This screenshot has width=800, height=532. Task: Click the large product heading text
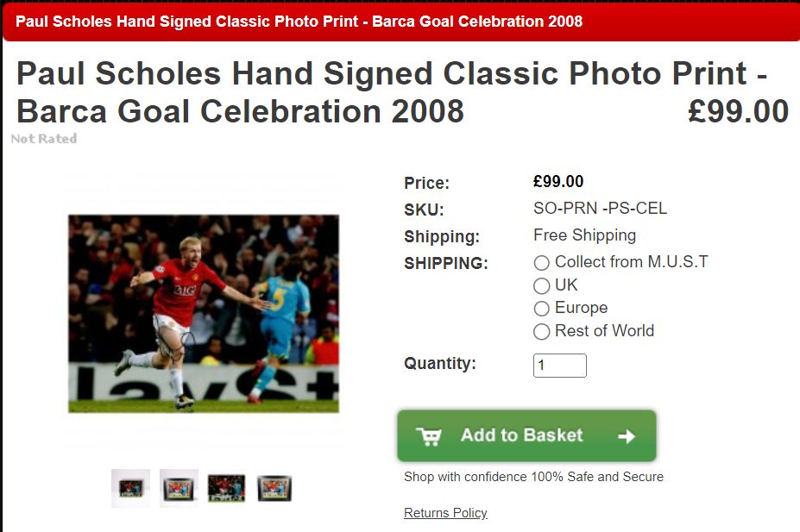392,92
